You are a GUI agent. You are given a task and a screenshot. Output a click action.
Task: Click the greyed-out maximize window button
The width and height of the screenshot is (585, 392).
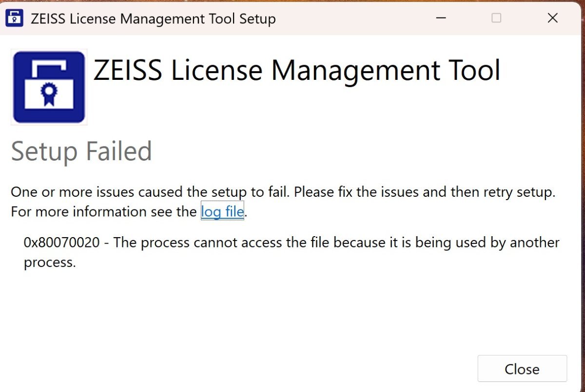pos(496,19)
